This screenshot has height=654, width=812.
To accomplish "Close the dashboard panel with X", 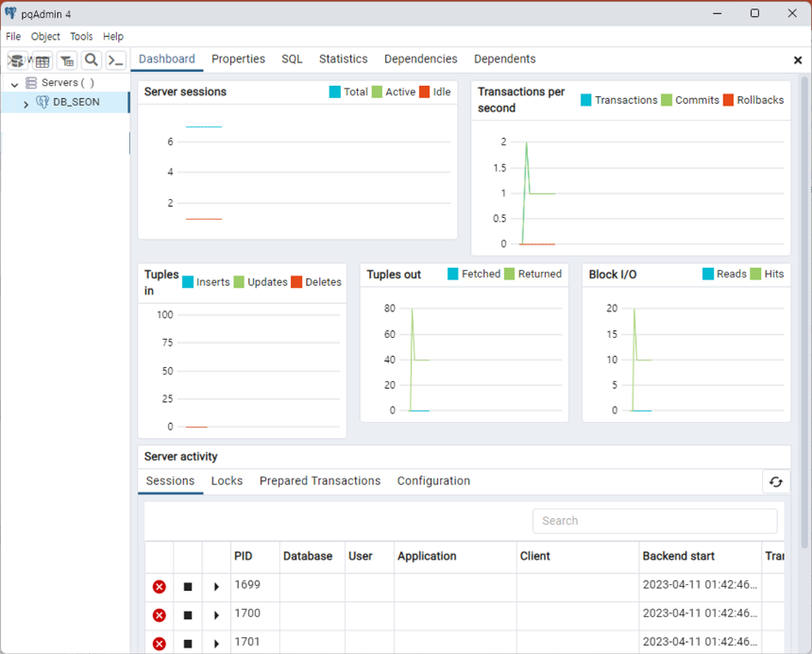I will tap(798, 60).
